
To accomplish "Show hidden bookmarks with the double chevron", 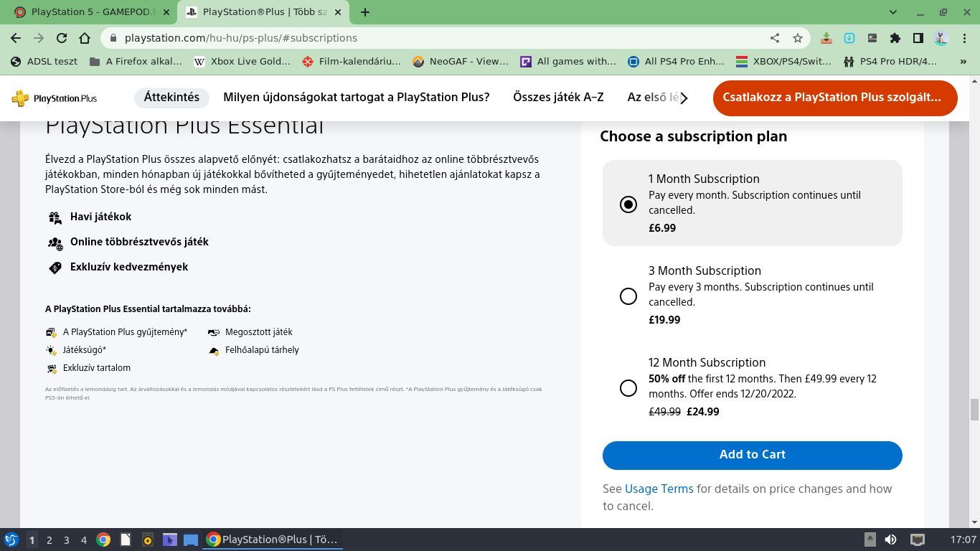I will [963, 62].
